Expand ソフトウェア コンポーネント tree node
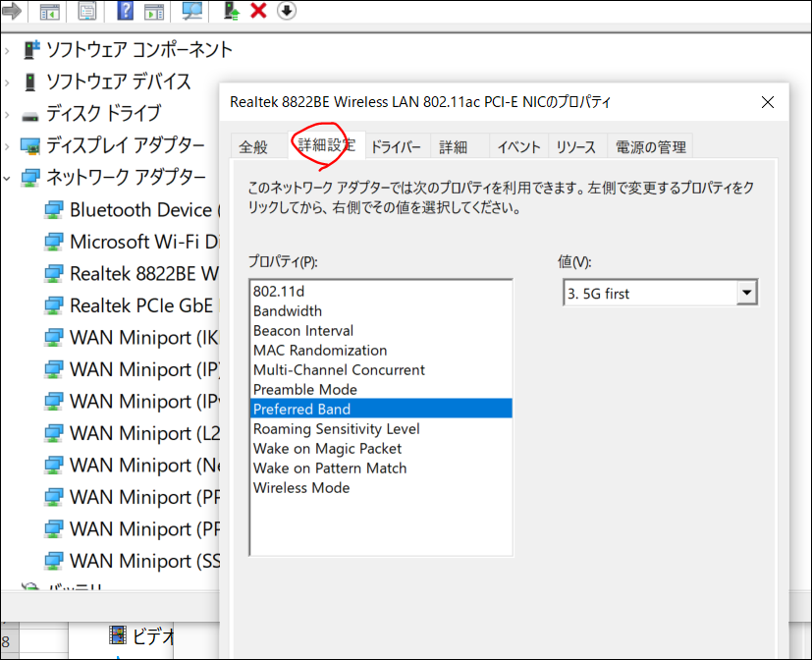 (7, 50)
